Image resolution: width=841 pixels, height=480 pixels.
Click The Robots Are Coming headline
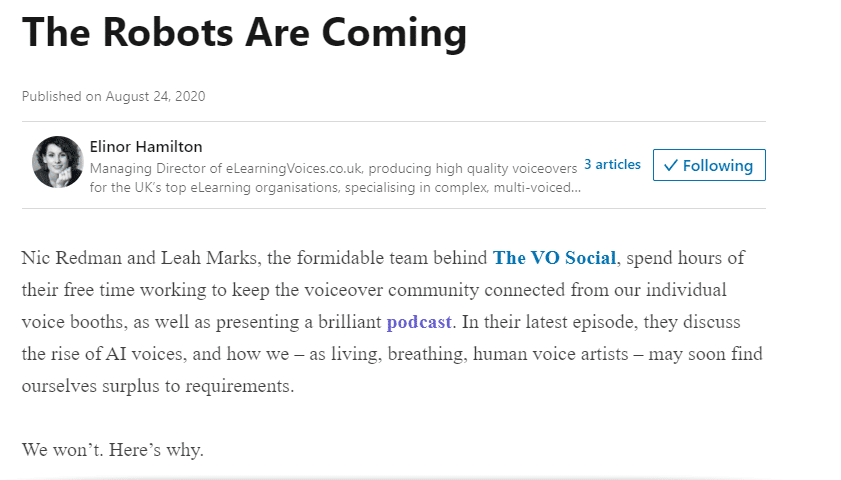click(x=244, y=32)
